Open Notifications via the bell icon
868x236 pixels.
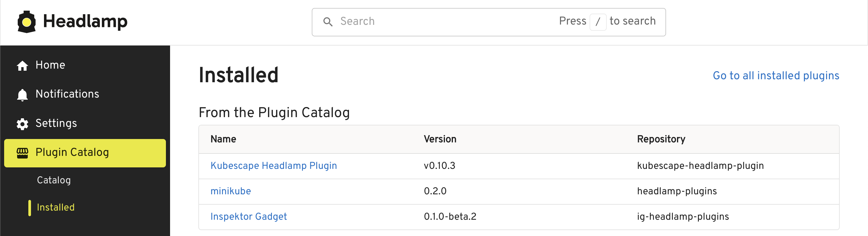(x=22, y=95)
